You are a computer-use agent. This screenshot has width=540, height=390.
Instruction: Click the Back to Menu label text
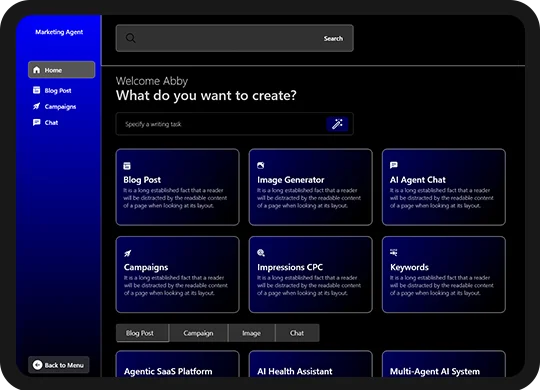point(64,365)
